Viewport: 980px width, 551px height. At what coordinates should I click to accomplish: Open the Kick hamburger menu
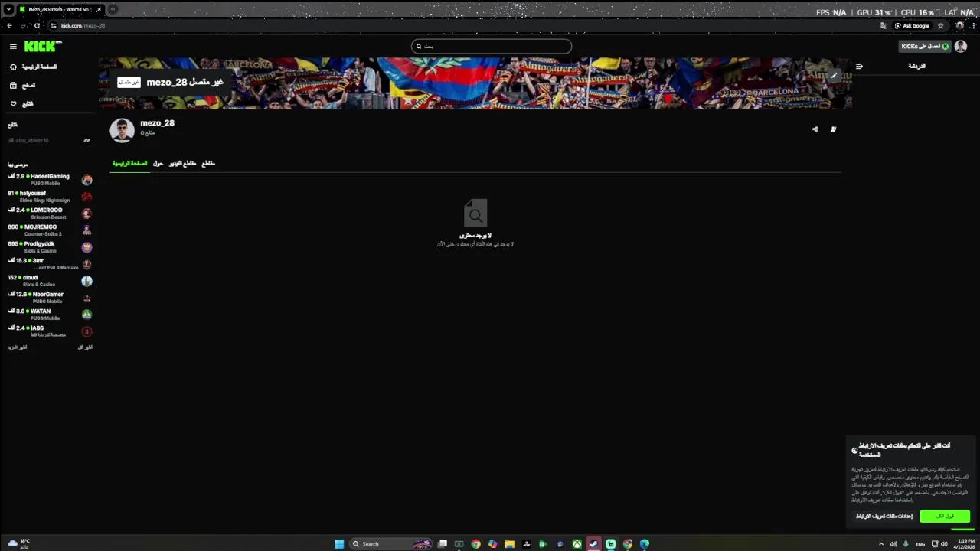point(13,47)
